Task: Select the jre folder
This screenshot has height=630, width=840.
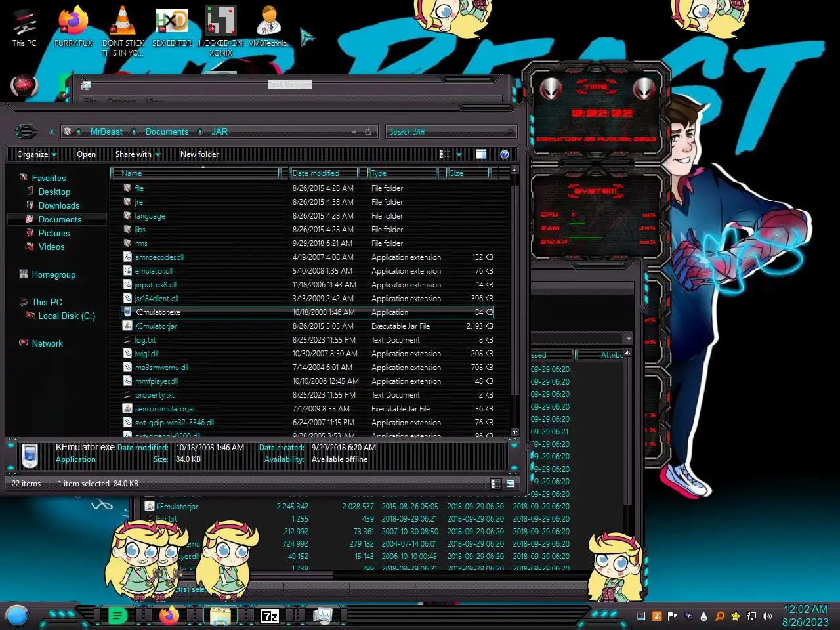Action: [138, 202]
